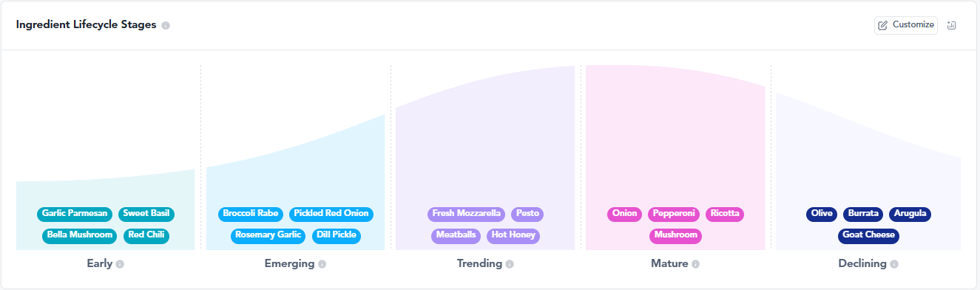Select the Pickled Red Onion tag
The height and width of the screenshot is (290, 980).
331,214
